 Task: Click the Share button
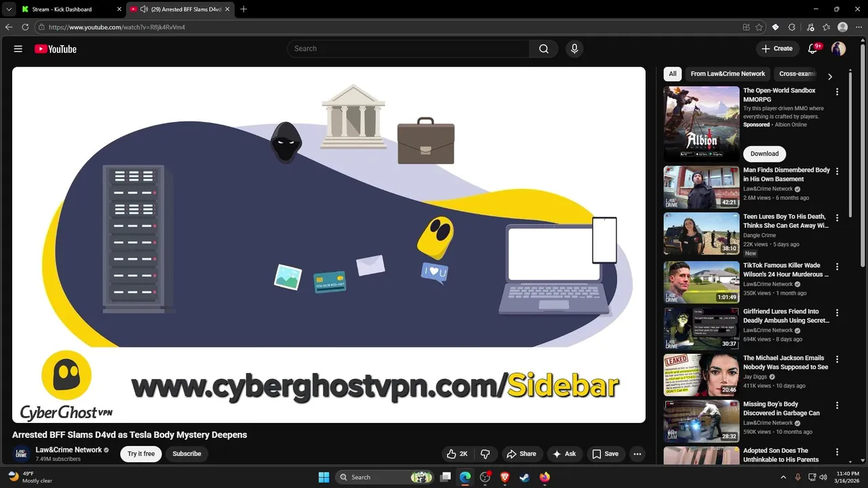click(x=521, y=454)
